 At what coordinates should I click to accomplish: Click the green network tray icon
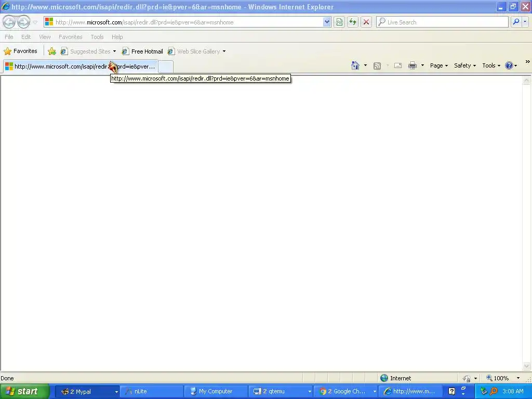click(x=484, y=391)
